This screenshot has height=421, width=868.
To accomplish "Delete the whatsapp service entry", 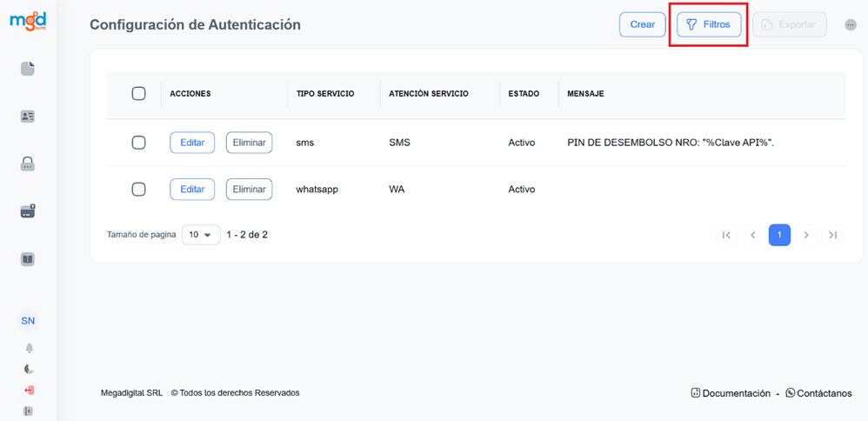I will coord(249,189).
